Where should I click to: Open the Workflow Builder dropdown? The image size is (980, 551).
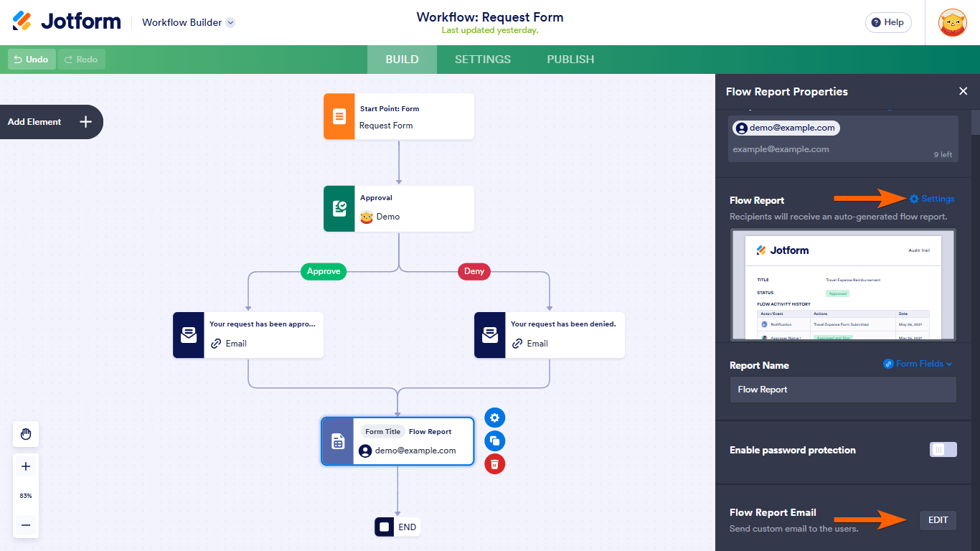pos(189,22)
